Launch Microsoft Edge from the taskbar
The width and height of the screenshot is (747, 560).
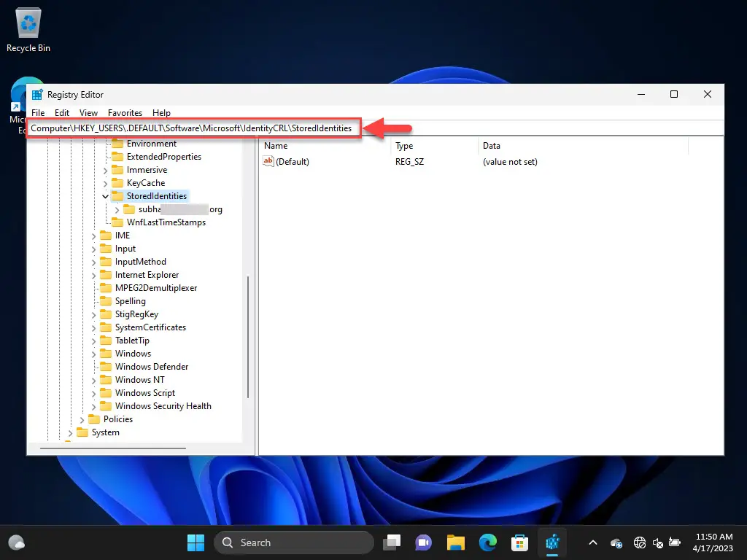coord(488,542)
